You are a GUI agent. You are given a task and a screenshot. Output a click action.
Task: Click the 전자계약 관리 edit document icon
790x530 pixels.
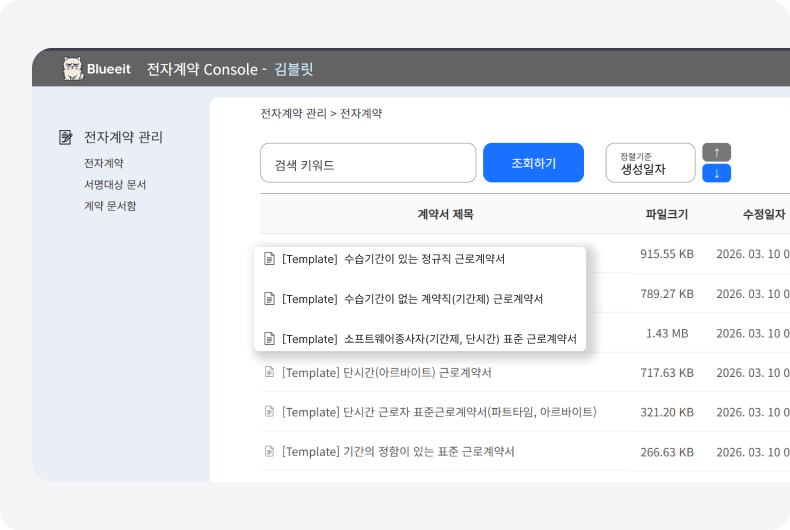66,137
